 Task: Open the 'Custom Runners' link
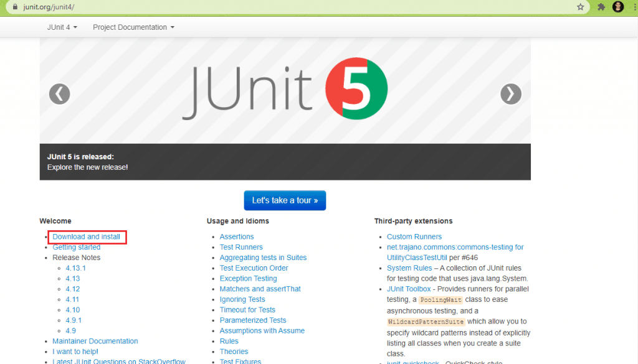point(414,236)
